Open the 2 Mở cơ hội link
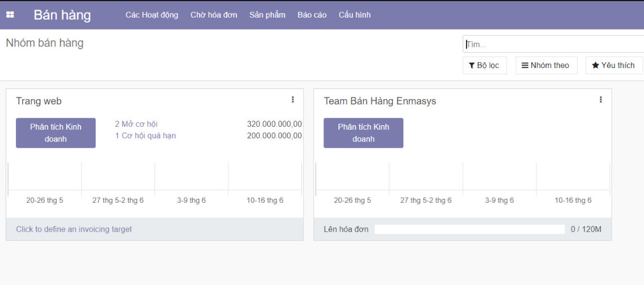Image resolution: width=644 pixels, height=285 pixels. pyautogui.click(x=136, y=124)
